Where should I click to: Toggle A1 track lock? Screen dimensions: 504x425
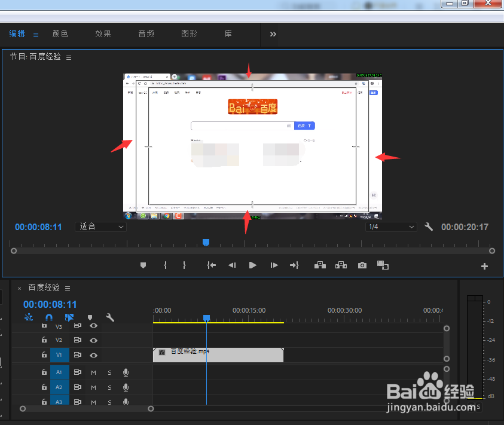click(44, 372)
